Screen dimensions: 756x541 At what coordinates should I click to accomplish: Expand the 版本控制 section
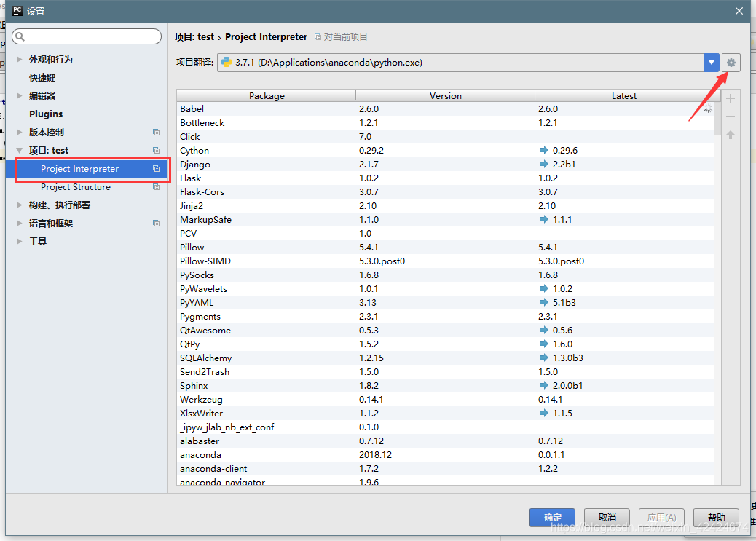click(19, 132)
